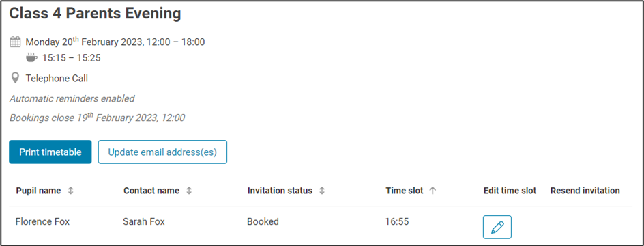Click the Print timetable button
644x246 pixels.
pyautogui.click(x=50, y=152)
